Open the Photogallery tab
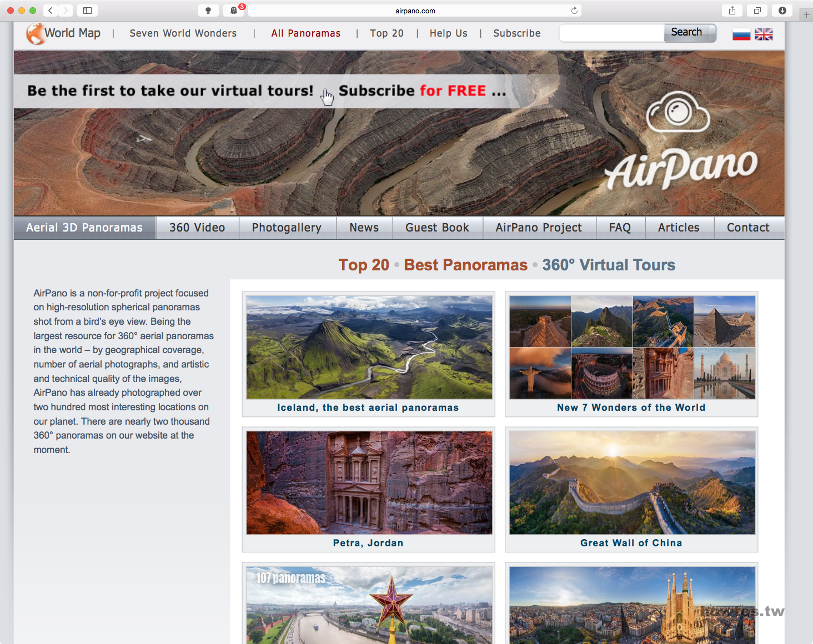Viewport: 813px width, 644px height. pos(287,228)
